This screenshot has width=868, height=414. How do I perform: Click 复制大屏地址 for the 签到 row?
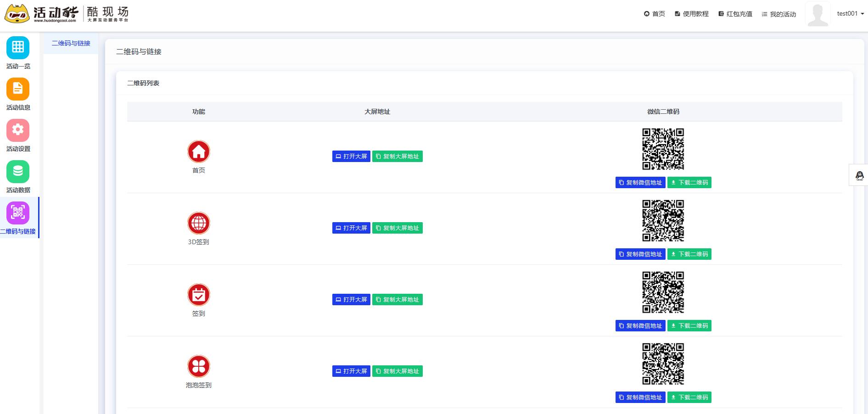(398, 300)
